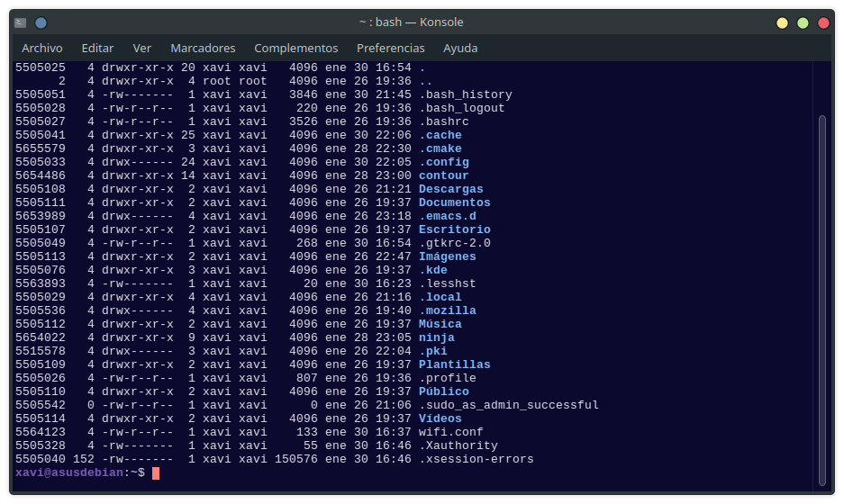Click the Imágenes directory name
844x504 pixels.
448,256
